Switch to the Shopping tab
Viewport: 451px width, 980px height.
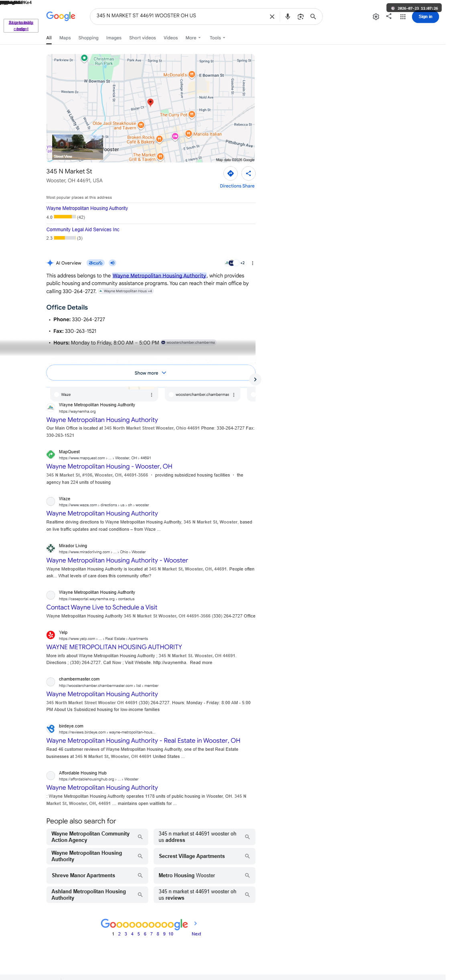tap(88, 38)
